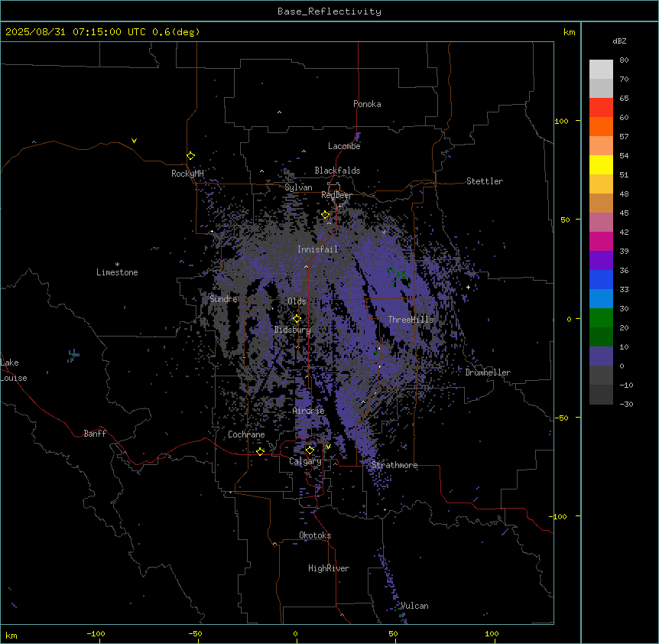Click the green swatch between 30 and 20 dBZ

(x=601, y=318)
